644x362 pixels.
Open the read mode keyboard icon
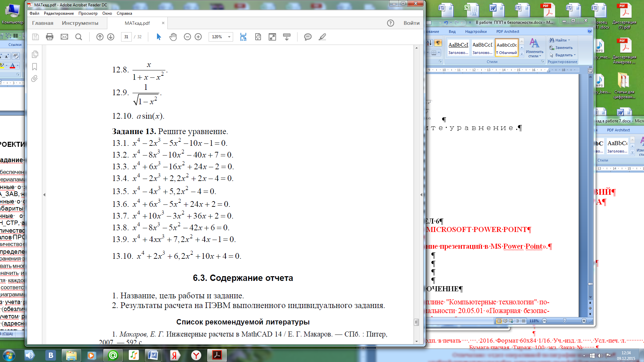[287, 37]
